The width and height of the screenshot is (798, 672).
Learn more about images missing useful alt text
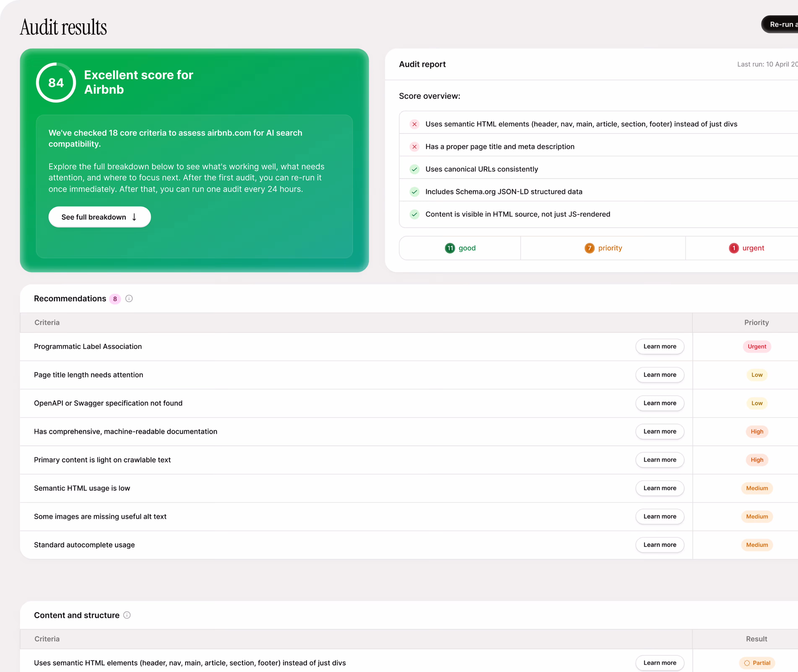click(x=660, y=517)
